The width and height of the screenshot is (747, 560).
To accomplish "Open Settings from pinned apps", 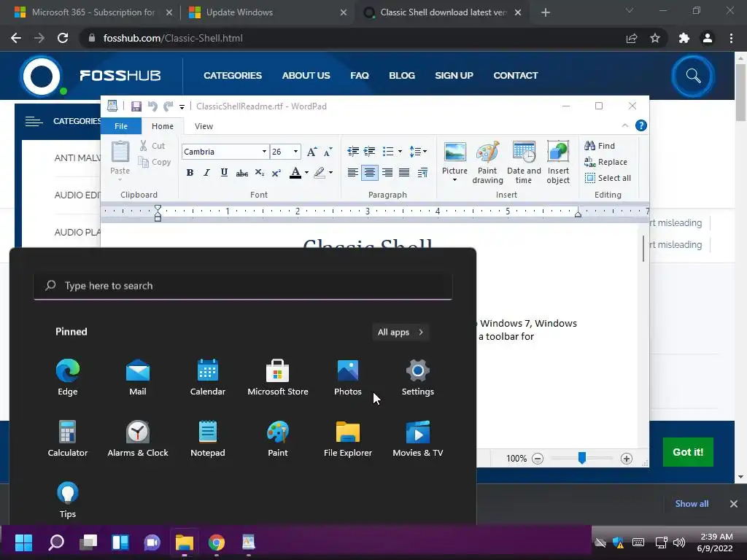I will tap(417, 378).
